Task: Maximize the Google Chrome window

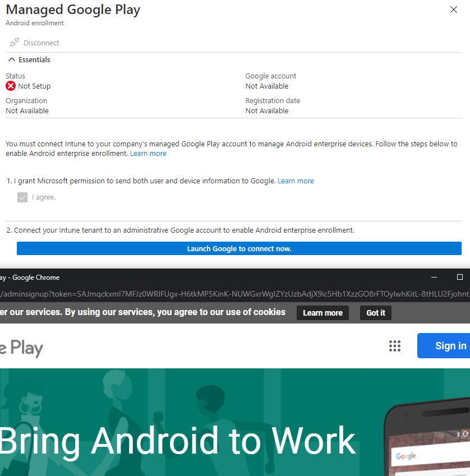Action: pos(460,277)
